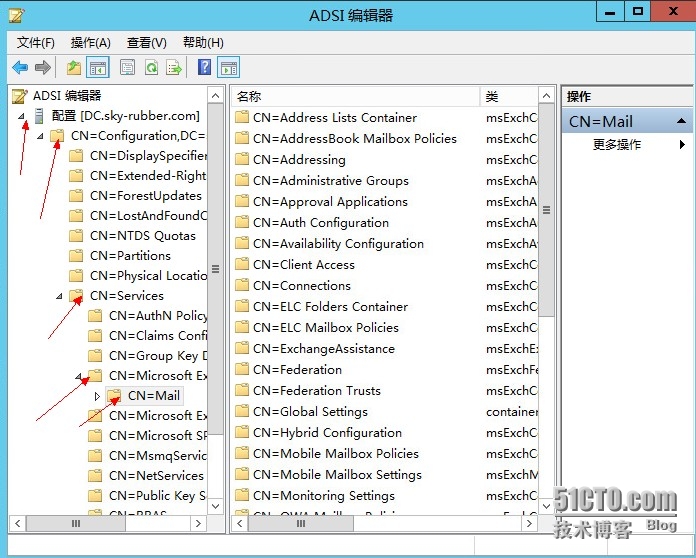
Task: Collapse the DC.sky-rubber.com configuration node
Action: pyautogui.click(x=21, y=116)
